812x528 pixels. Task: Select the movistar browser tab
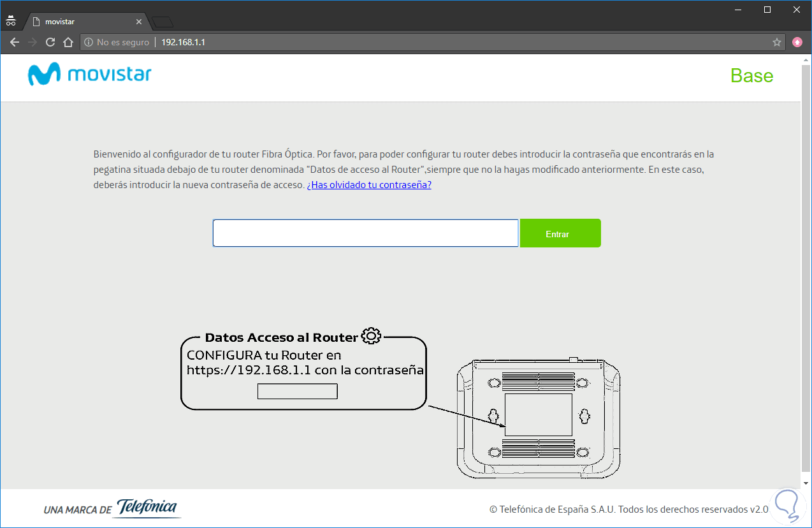[x=87, y=22]
